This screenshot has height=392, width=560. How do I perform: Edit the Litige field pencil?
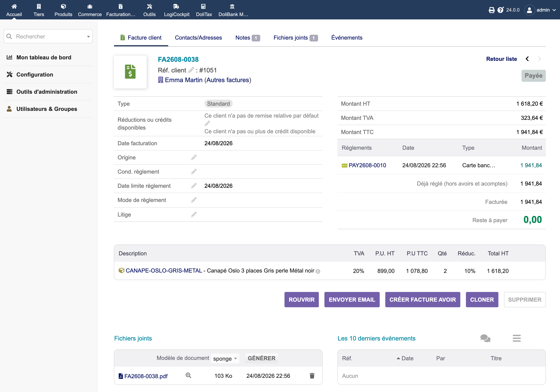[x=194, y=214]
